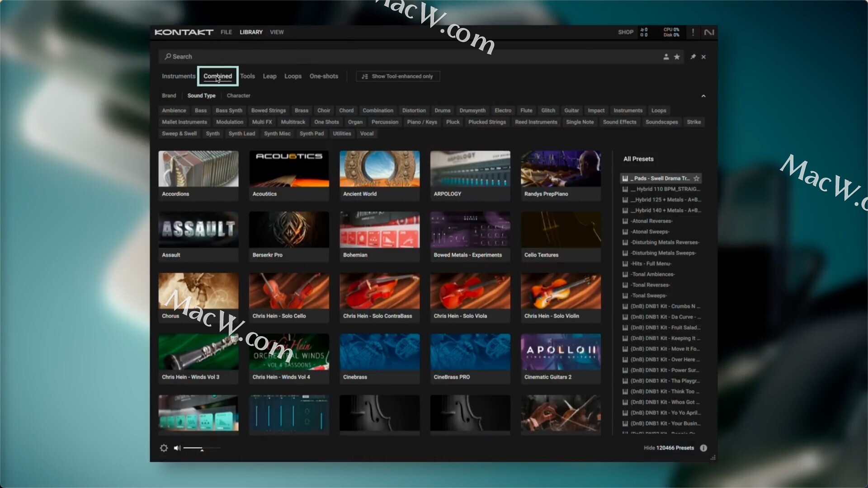Screen dimensions: 868x488
Task: Click the All Presets heading
Action: (638, 159)
